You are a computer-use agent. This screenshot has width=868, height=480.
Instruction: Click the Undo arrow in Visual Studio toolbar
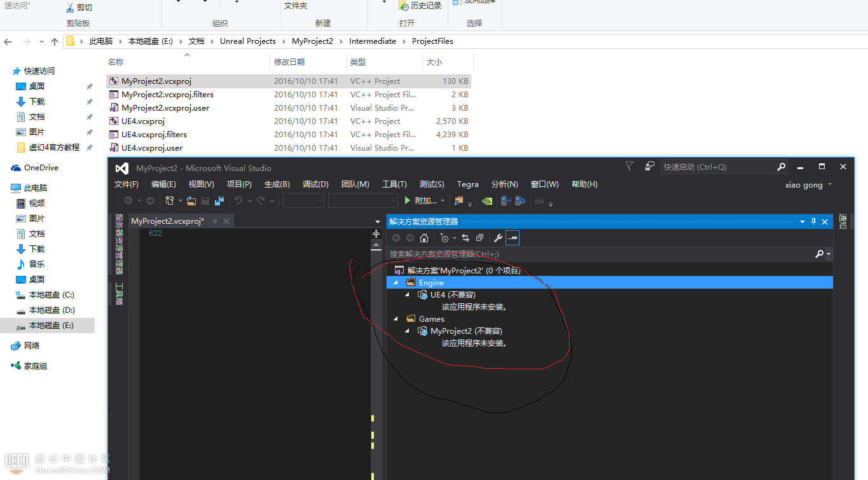(238, 201)
